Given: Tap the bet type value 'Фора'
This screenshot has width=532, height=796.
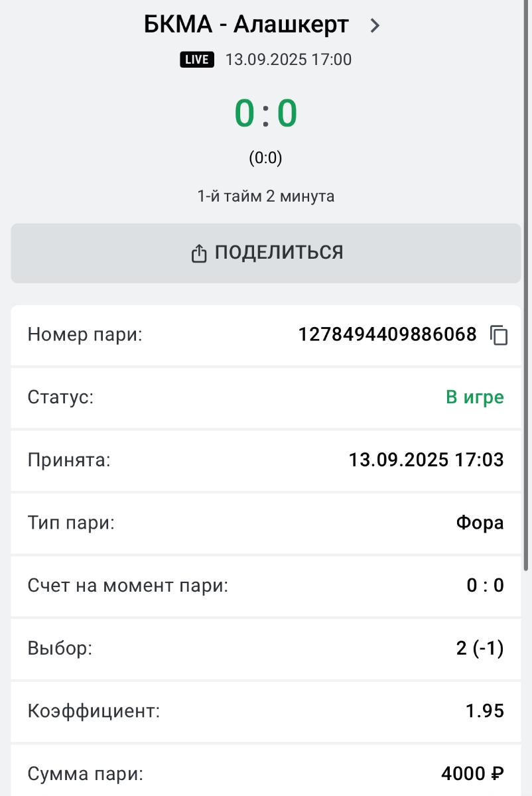Looking at the screenshot, I should (x=480, y=523).
